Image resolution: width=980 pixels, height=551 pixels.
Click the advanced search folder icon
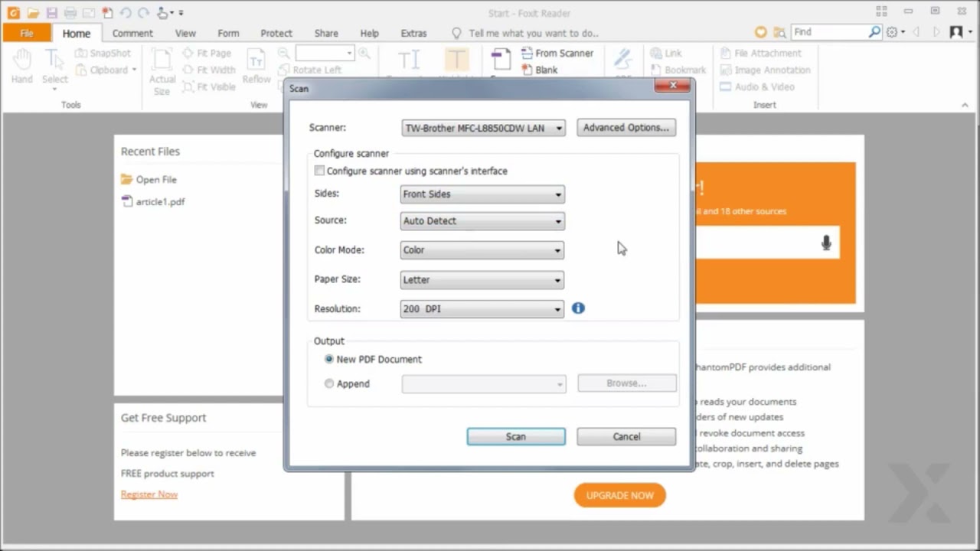tap(779, 32)
